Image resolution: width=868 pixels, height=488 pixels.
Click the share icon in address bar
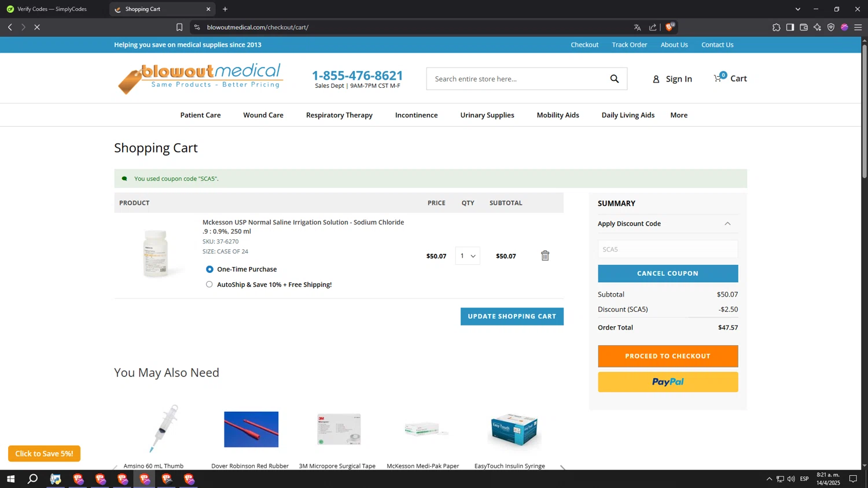tap(653, 27)
